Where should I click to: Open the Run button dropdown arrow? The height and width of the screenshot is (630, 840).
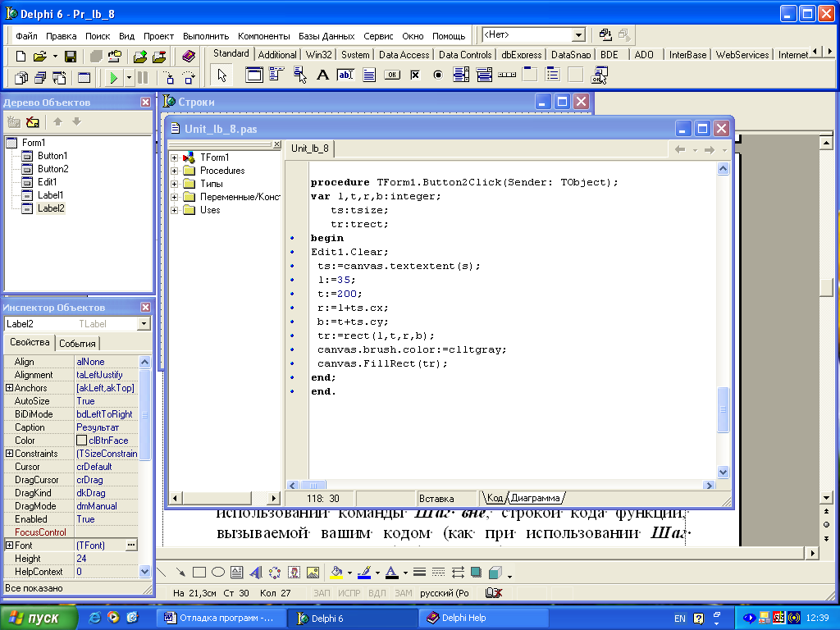click(129, 78)
